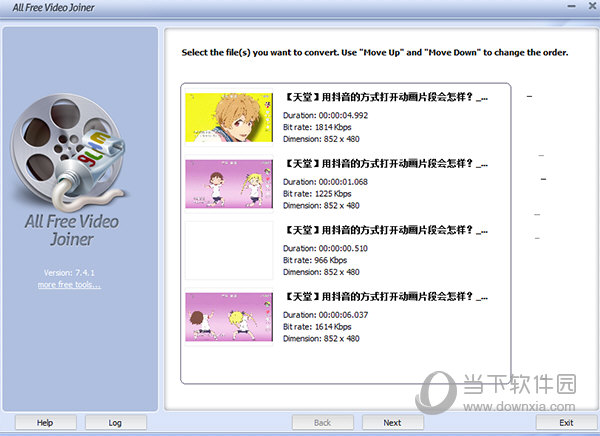Click the title of the 1225 Kbps video
Image resolution: width=600 pixels, height=436 pixels.
coord(386,164)
